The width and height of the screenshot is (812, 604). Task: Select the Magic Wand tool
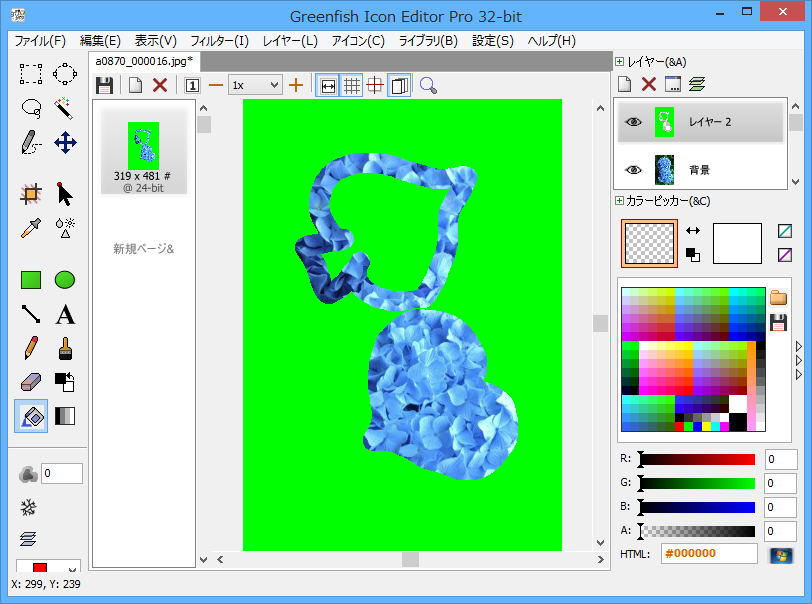(x=65, y=107)
